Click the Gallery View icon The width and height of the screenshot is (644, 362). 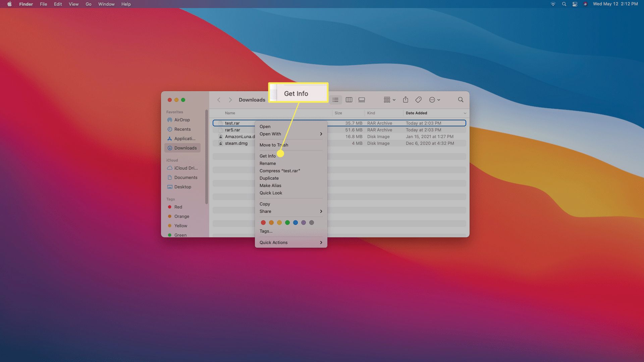362,100
